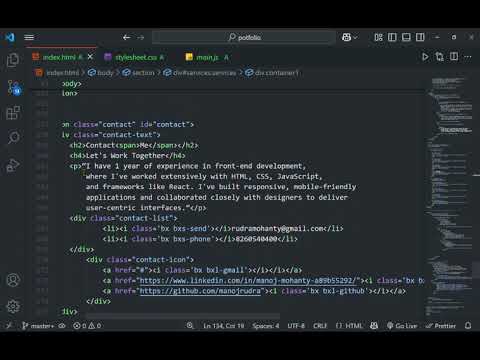Click the notifications bell in status bar
This screenshot has width=480, height=360.
point(468,325)
